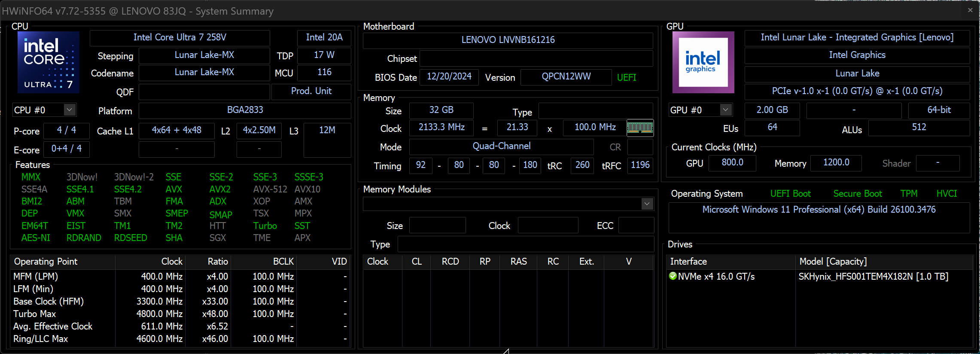
Task: Click the Codename Lunar Lake-MX field
Action: [204, 72]
